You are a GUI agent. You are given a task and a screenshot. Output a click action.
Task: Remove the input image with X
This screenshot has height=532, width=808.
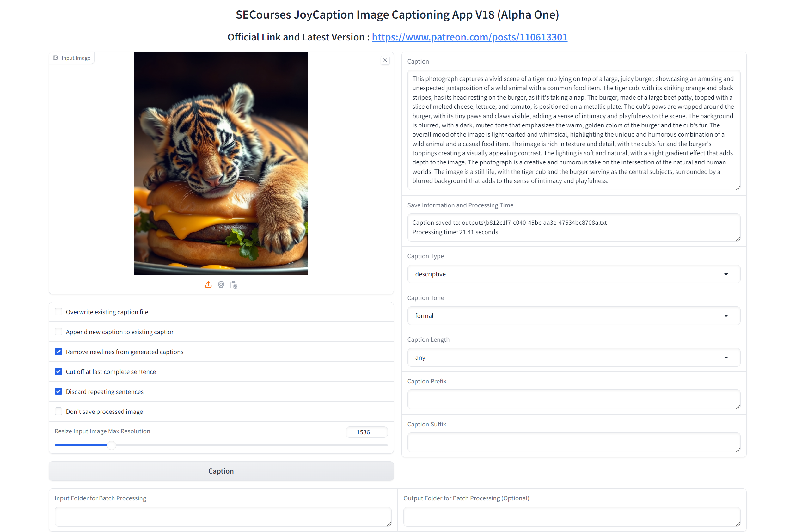click(x=385, y=60)
